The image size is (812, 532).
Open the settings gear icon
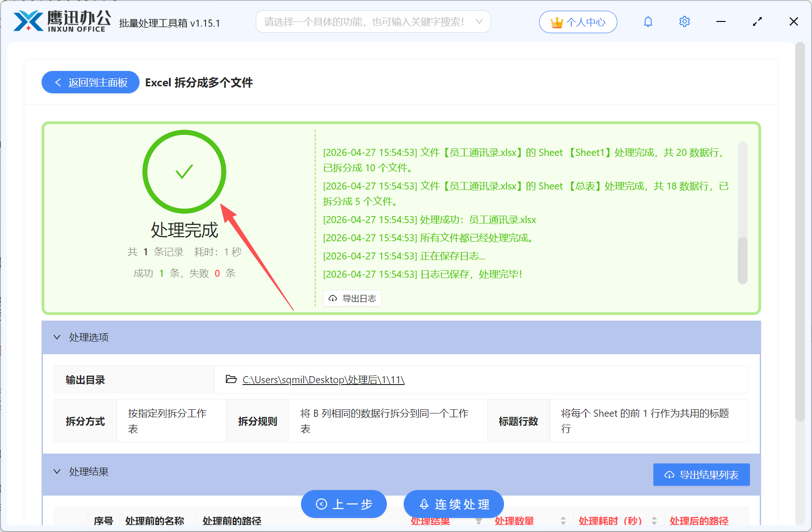684,21
